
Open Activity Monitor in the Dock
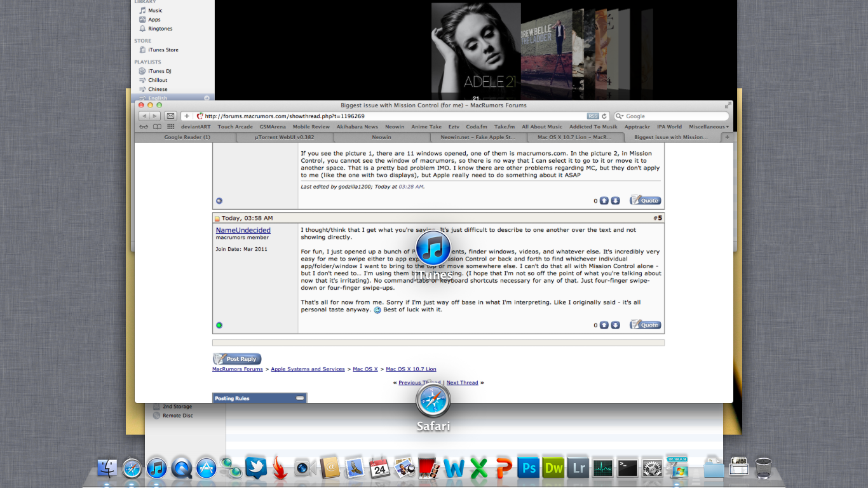(x=602, y=469)
